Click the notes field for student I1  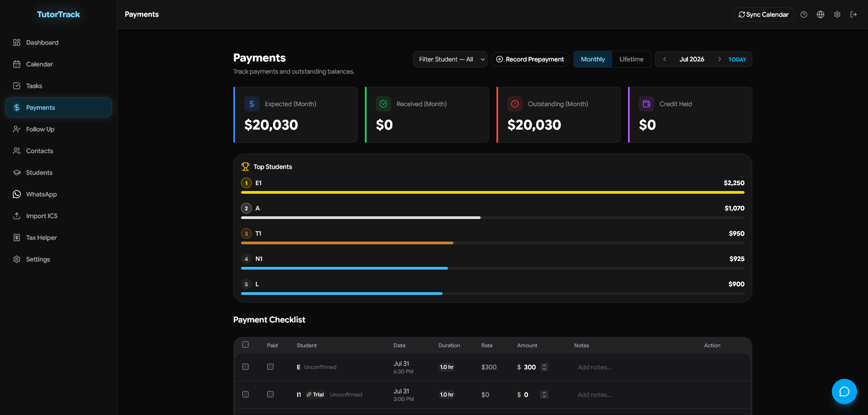point(633,395)
